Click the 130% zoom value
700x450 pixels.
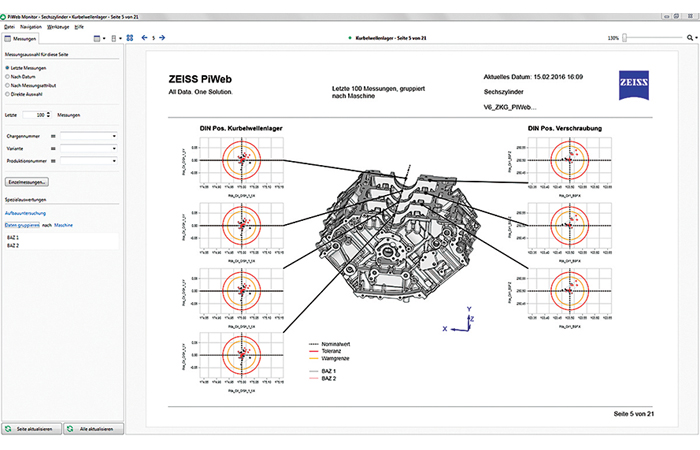(x=613, y=38)
